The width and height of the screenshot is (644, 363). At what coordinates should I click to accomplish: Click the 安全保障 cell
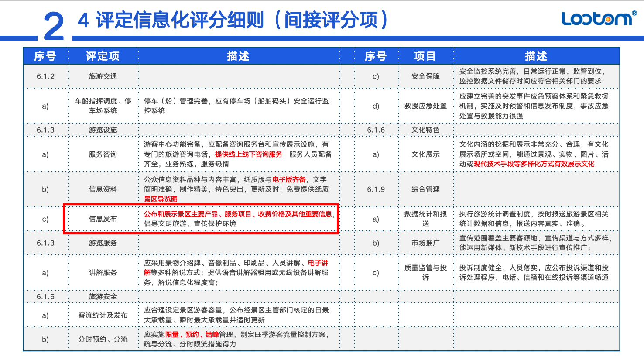425,76
